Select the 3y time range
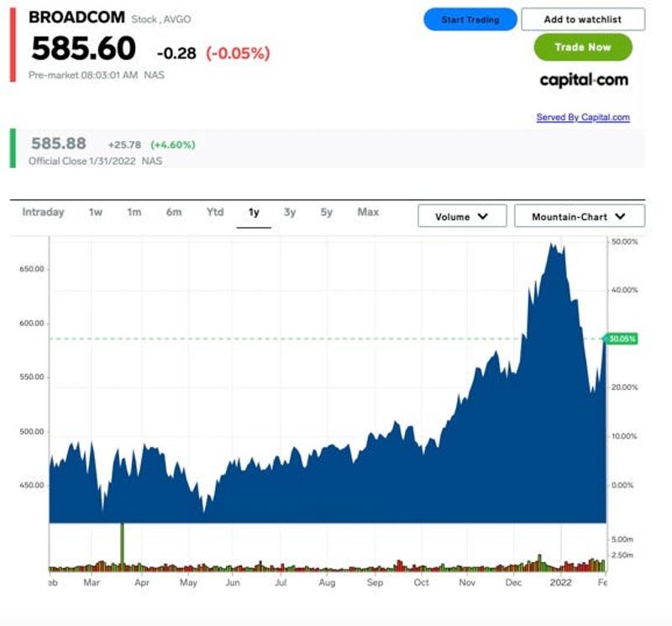 [290, 213]
